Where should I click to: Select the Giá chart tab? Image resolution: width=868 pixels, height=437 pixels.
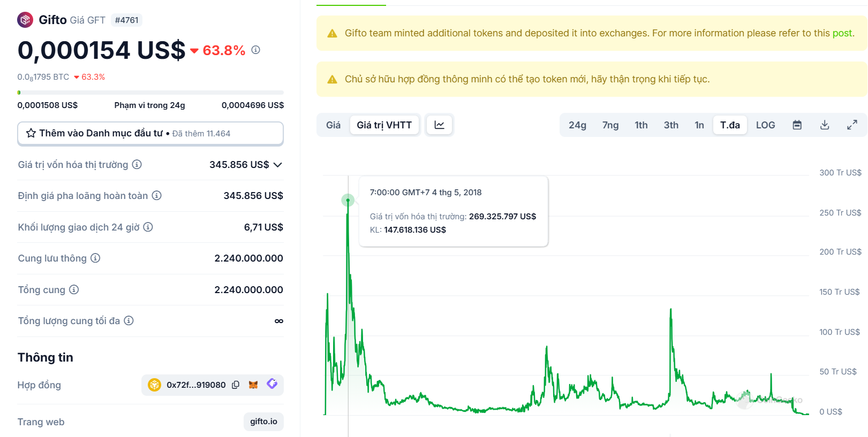tap(333, 125)
